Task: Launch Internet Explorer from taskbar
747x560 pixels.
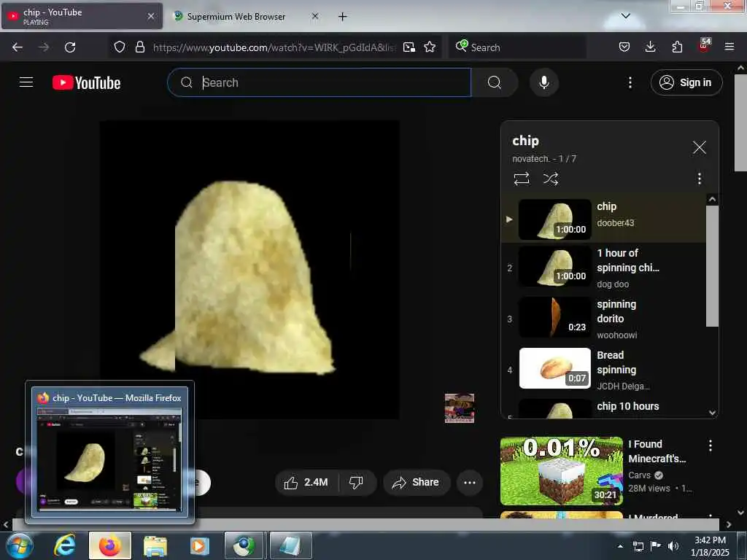Action: click(x=65, y=545)
